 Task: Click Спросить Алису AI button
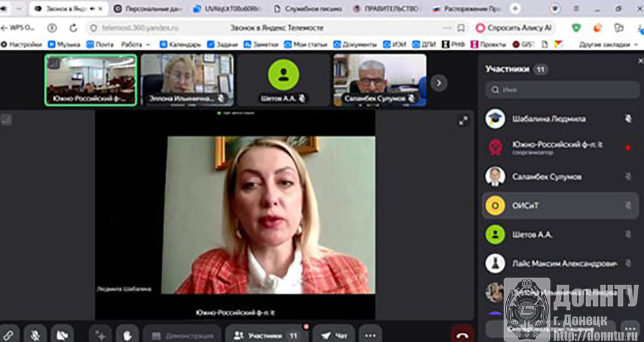coord(514,28)
